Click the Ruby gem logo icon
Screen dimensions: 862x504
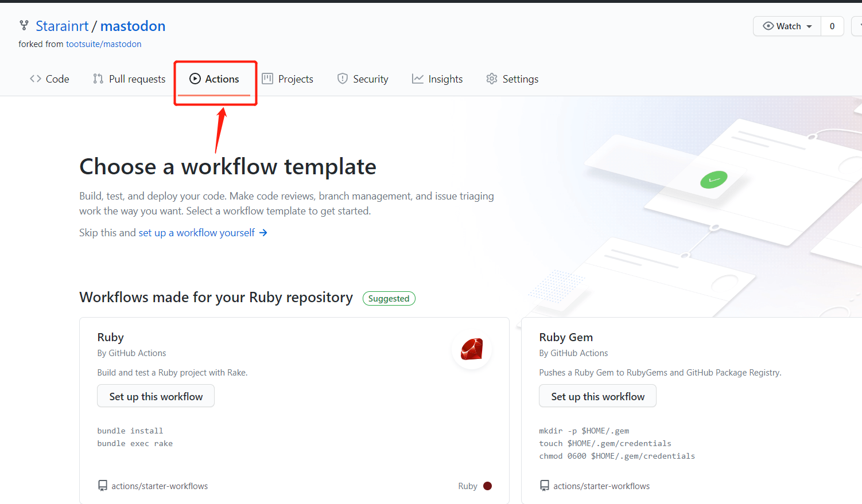click(x=472, y=349)
